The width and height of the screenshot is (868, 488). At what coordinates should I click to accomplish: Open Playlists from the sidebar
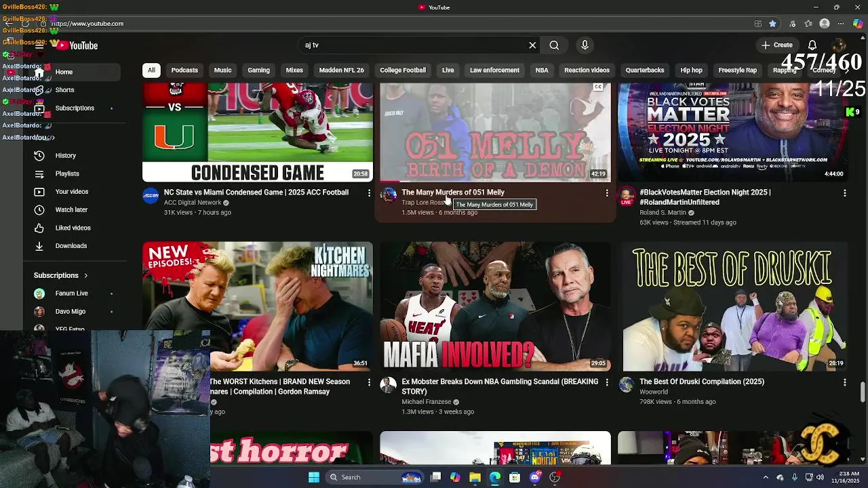tap(67, 174)
